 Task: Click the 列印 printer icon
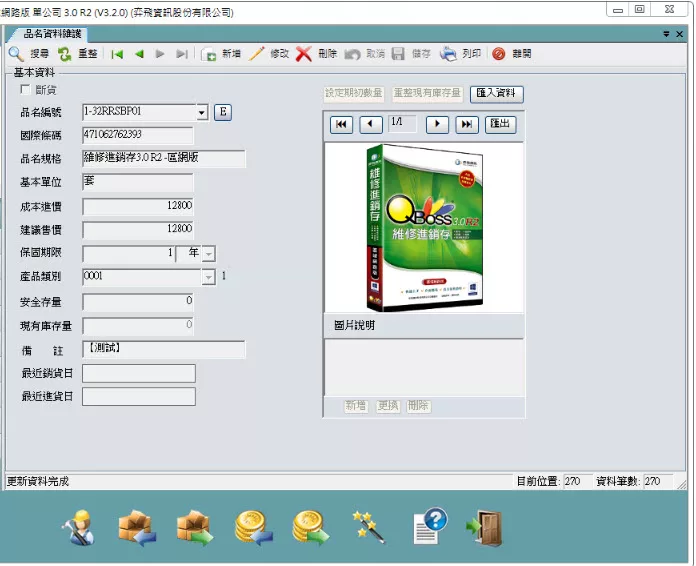450,54
